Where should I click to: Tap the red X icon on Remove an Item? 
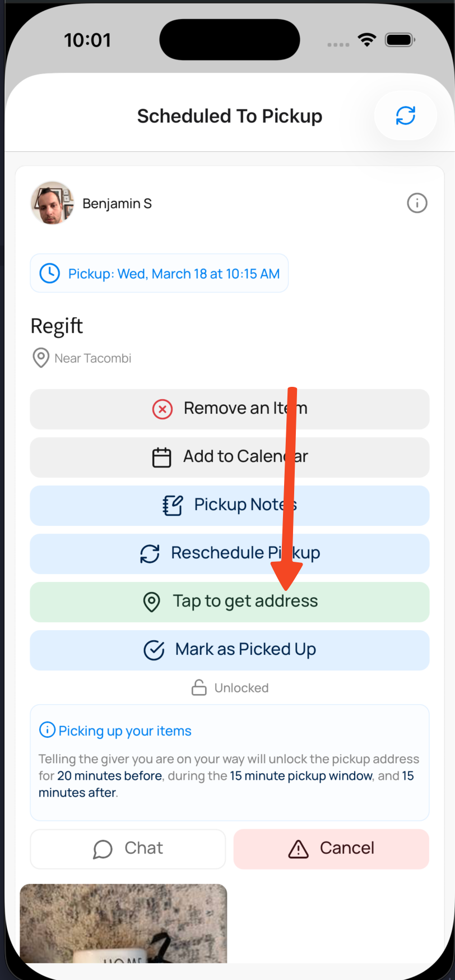tap(162, 409)
